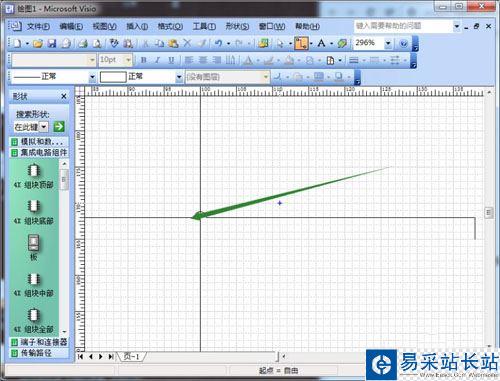
Task: Click the help question input box
Action: tap(403, 26)
